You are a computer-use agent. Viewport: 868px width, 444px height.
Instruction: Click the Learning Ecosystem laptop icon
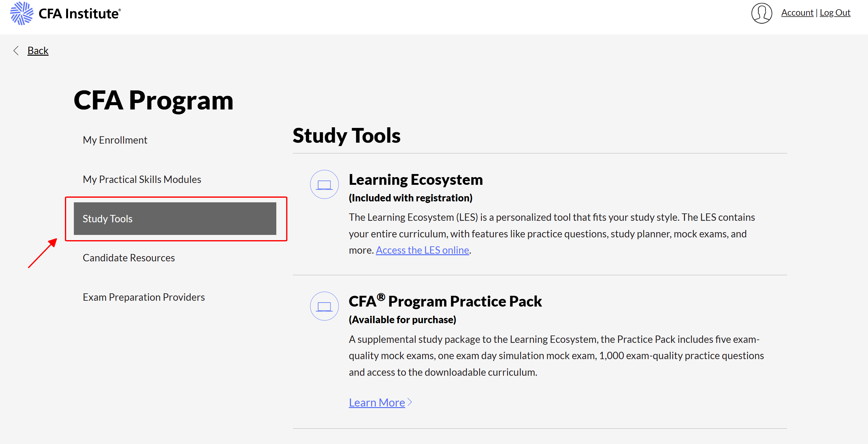(324, 184)
